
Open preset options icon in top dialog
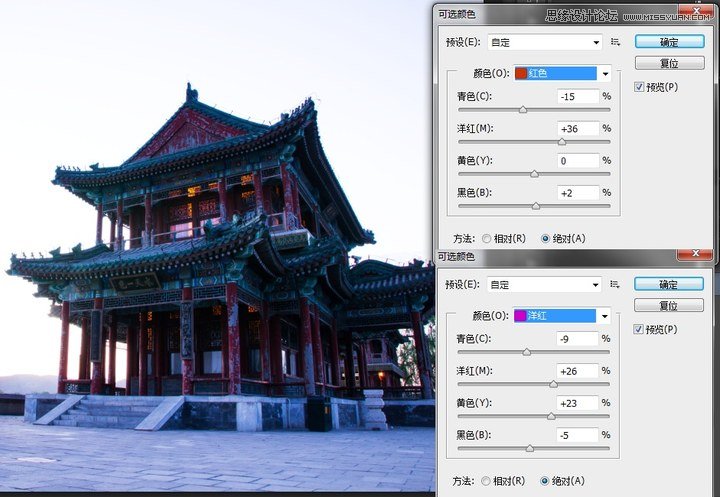[616, 42]
